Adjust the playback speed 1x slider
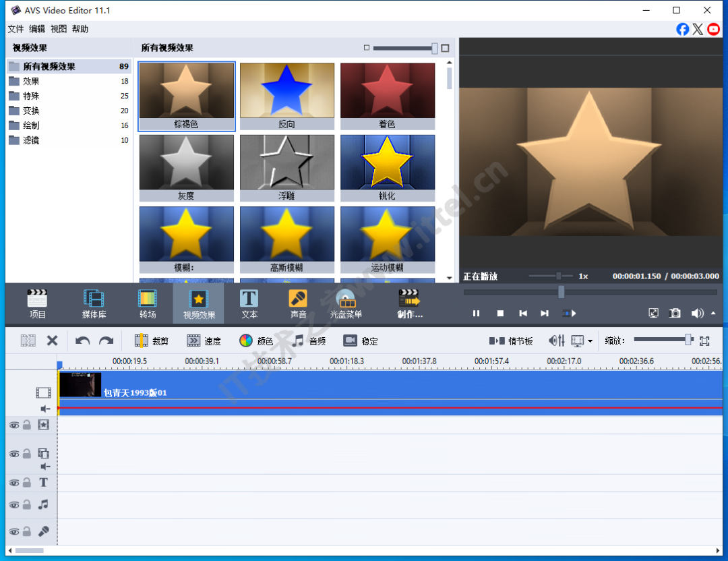 pos(559,276)
